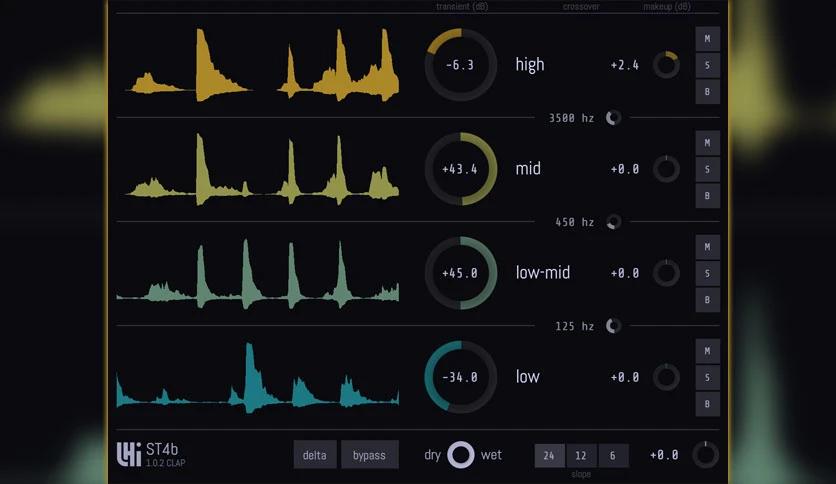Enable delta listening mode
The image size is (836, 484).
point(315,455)
